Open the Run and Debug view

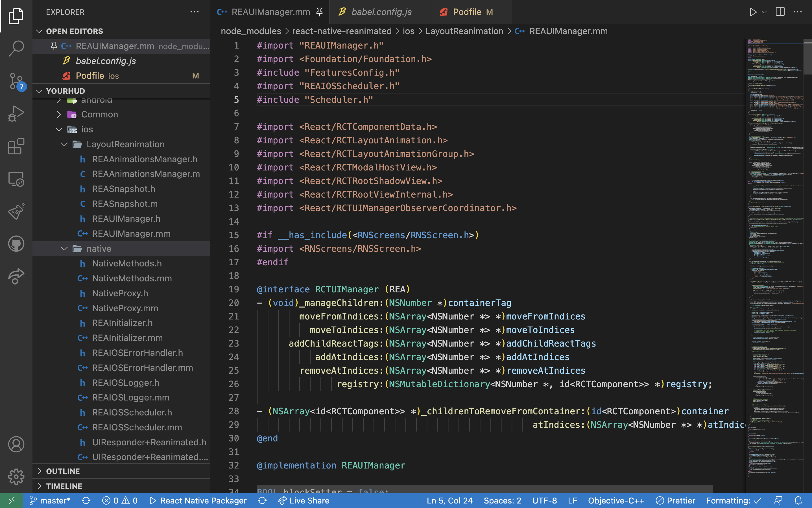(16, 113)
